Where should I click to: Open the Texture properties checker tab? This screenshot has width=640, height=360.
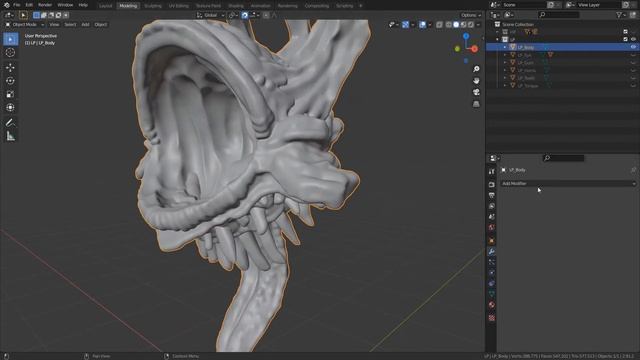[491, 318]
